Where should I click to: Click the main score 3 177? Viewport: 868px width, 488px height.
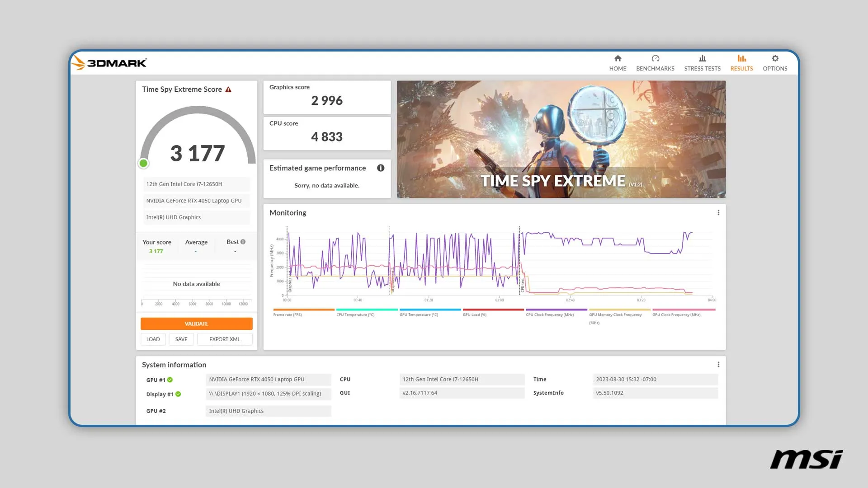pyautogui.click(x=198, y=153)
